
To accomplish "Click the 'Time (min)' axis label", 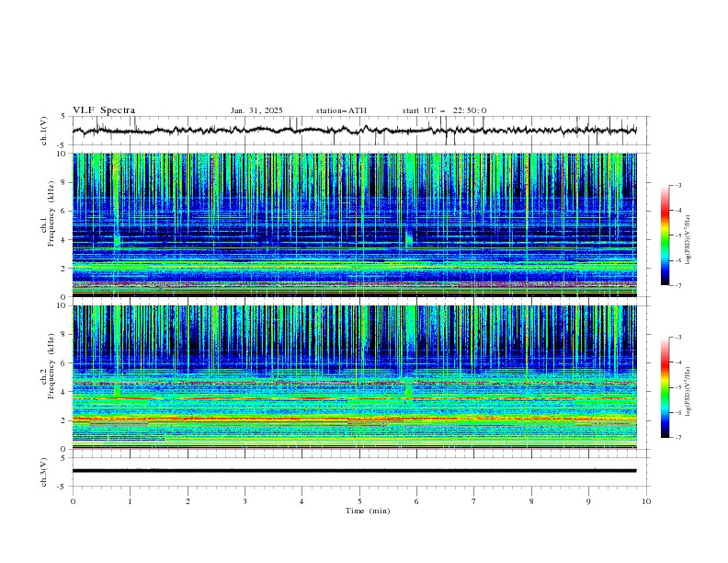I will pyautogui.click(x=368, y=511).
